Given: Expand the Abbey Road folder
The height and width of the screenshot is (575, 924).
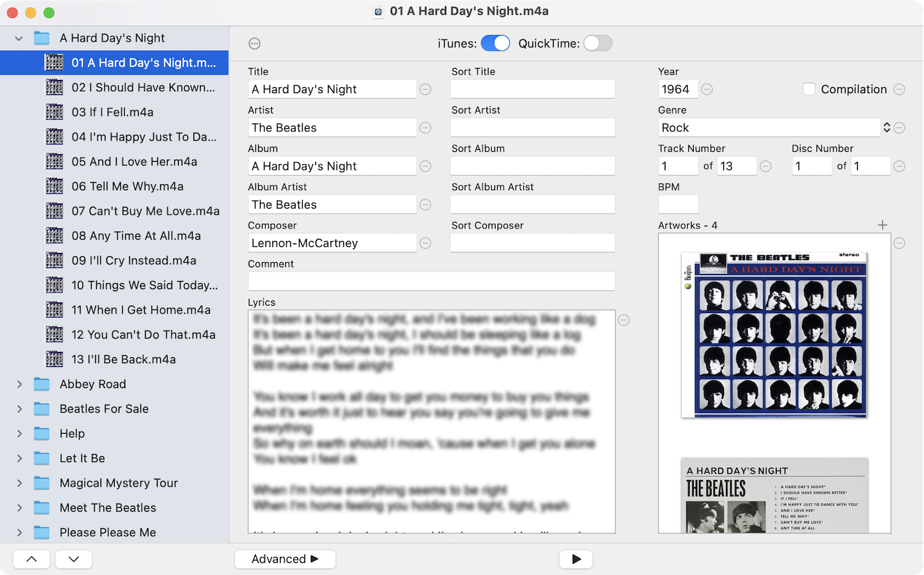Looking at the screenshot, I should (x=19, y=384).
